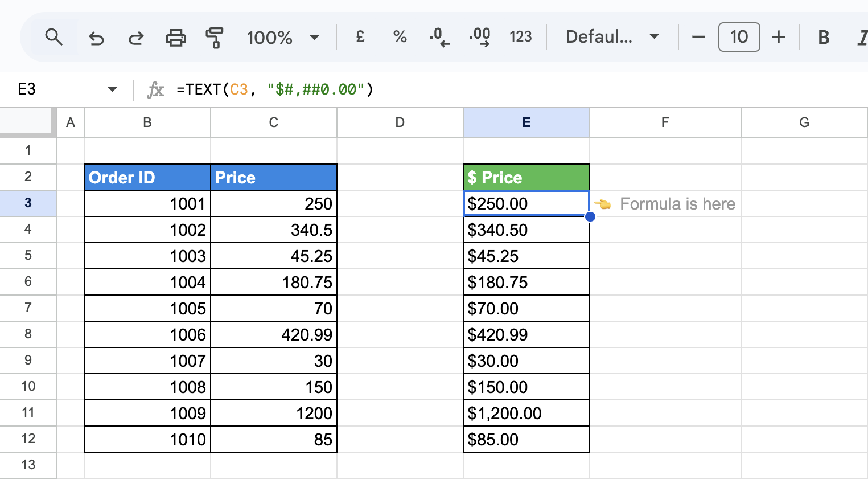This screenshot has height=479, width=868.
Task: Click the redo arrow icon
Action: click(x=135, y=38)
